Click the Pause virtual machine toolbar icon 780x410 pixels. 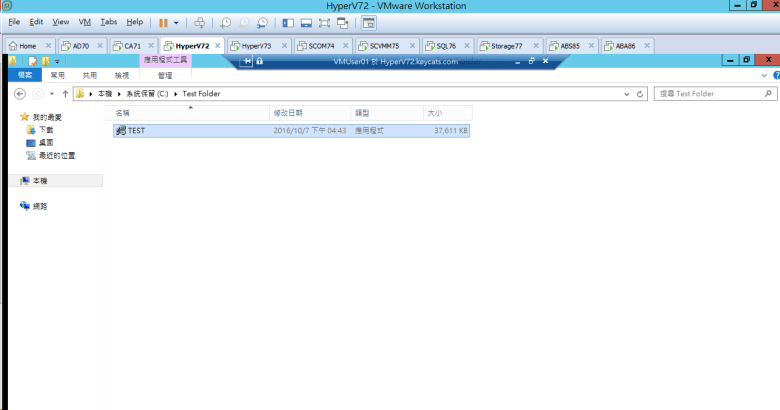coord(163,22)
